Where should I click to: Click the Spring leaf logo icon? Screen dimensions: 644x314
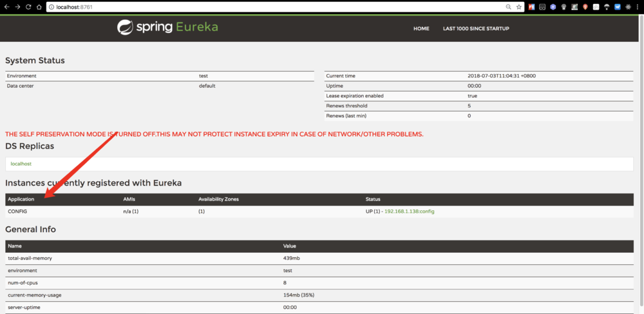click(125, 27)
